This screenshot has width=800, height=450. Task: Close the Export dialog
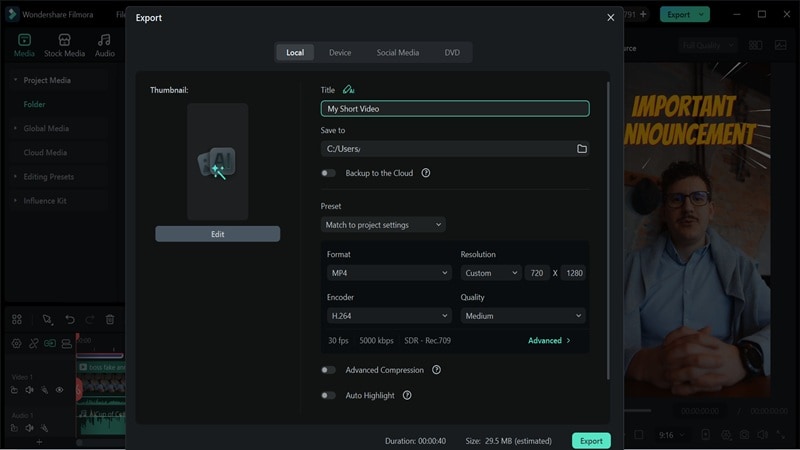[611, 17]
